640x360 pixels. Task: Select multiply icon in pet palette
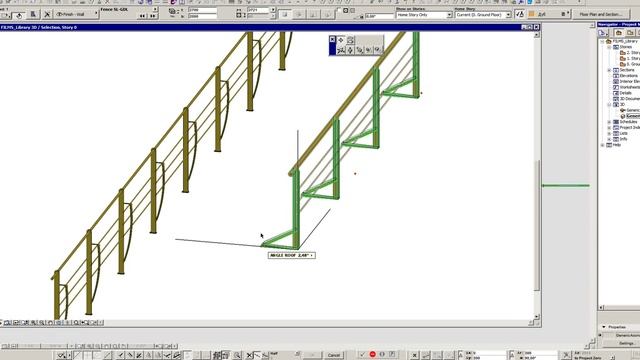[x=359, y=50]
